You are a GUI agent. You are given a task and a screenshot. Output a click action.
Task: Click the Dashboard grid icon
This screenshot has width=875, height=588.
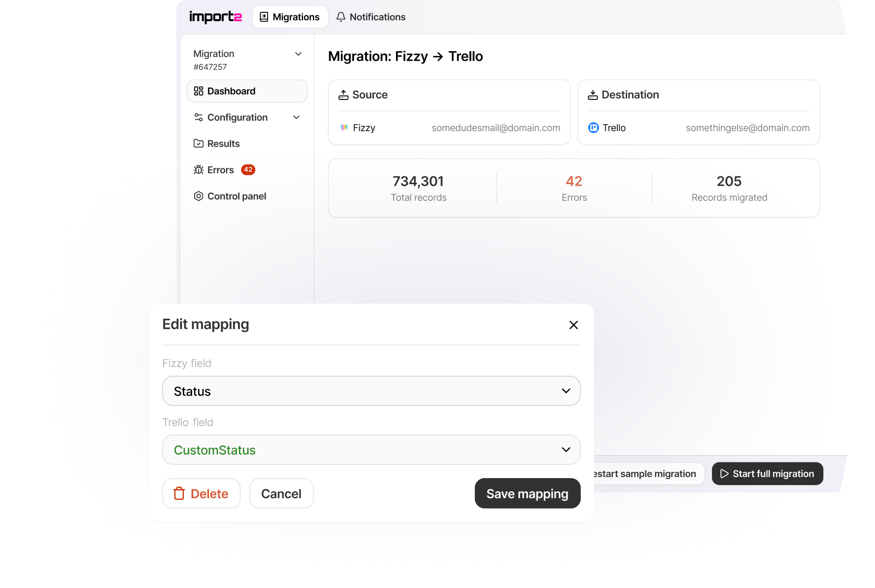[199, 91]
